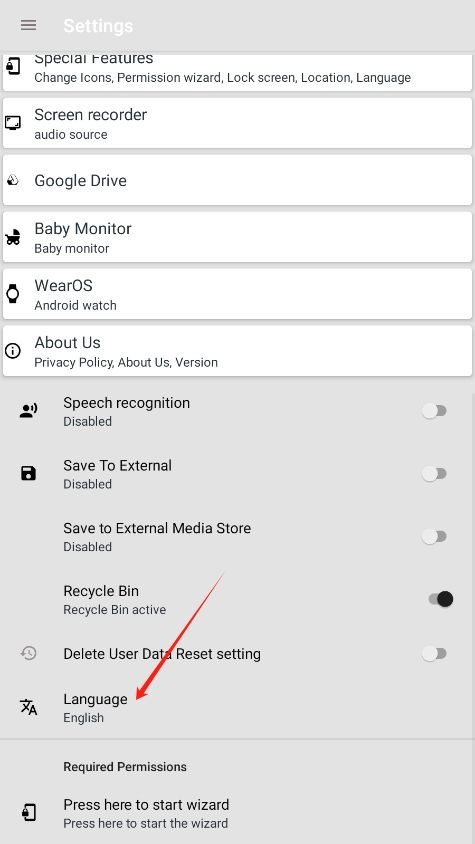Tap the Language translate icon
Screen dimensions: 475x844
pos(28,707)
